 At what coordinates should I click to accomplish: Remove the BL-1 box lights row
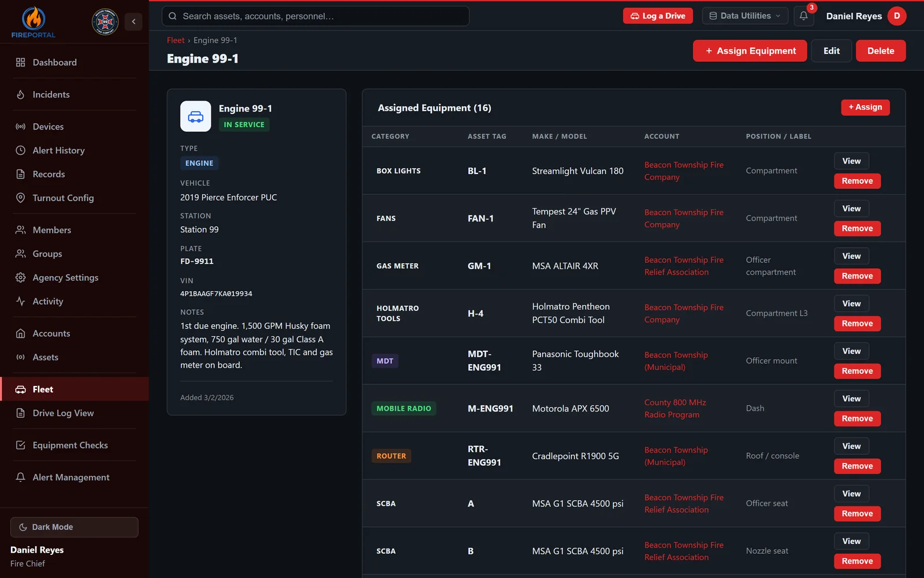tap(857, 181)
